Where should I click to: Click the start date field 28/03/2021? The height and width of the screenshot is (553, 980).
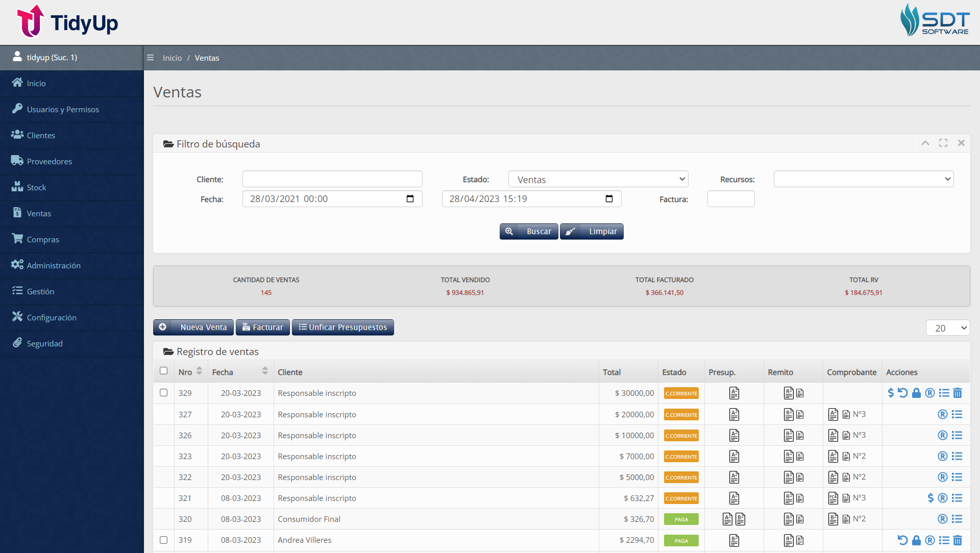[x=332, y=199]
